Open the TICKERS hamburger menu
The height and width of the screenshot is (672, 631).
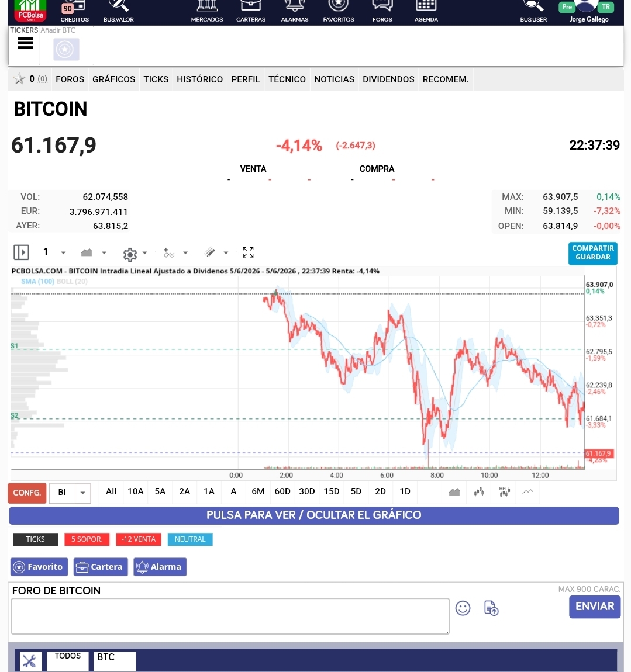pyautogui.click(x=25, y=43)
